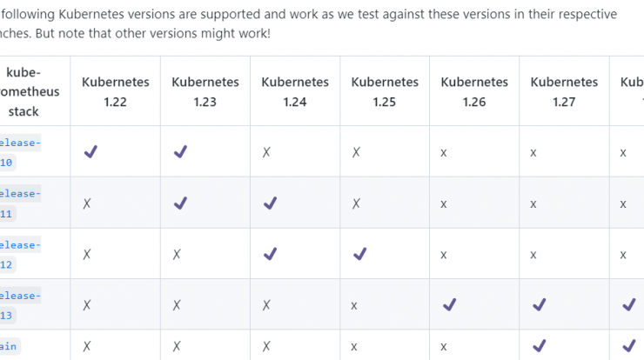Click checkmark for release-0.10 under Kubernetes 1.22
This screenshot has width=644, height=360.
pyautogui.click(x=91, y=152)
